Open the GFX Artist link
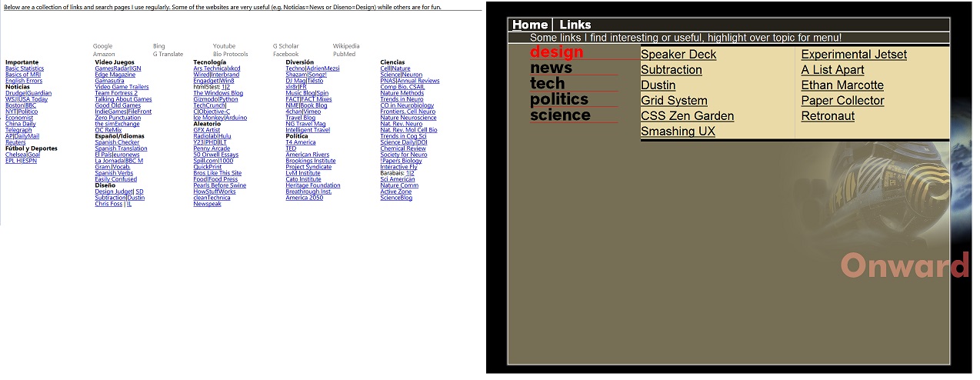The image size is (980, 380). tap(206, 130)
